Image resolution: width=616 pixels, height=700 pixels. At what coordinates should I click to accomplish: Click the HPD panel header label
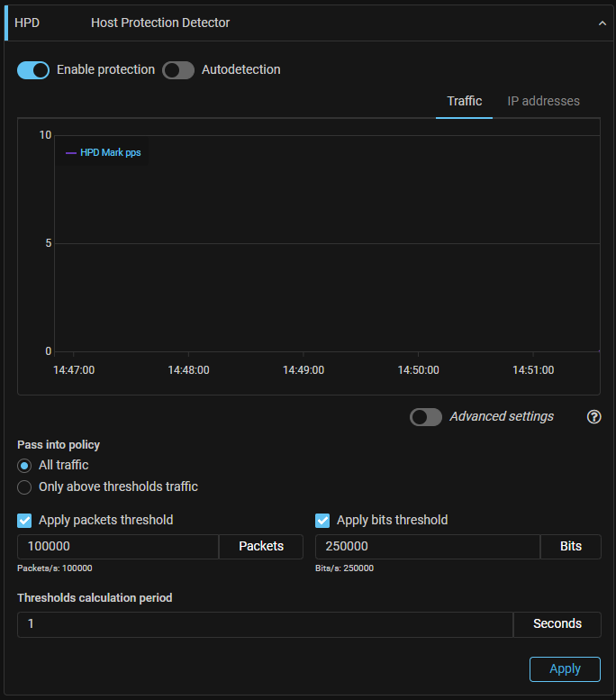28,23
